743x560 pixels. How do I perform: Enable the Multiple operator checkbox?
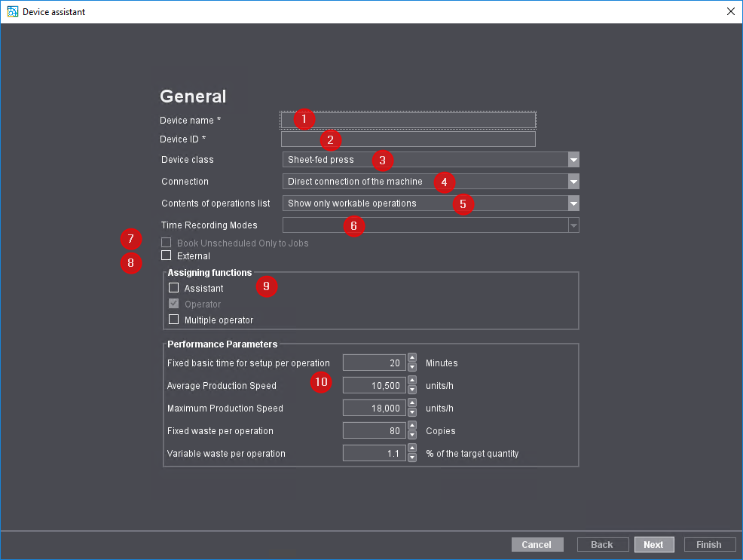(173, 320)
